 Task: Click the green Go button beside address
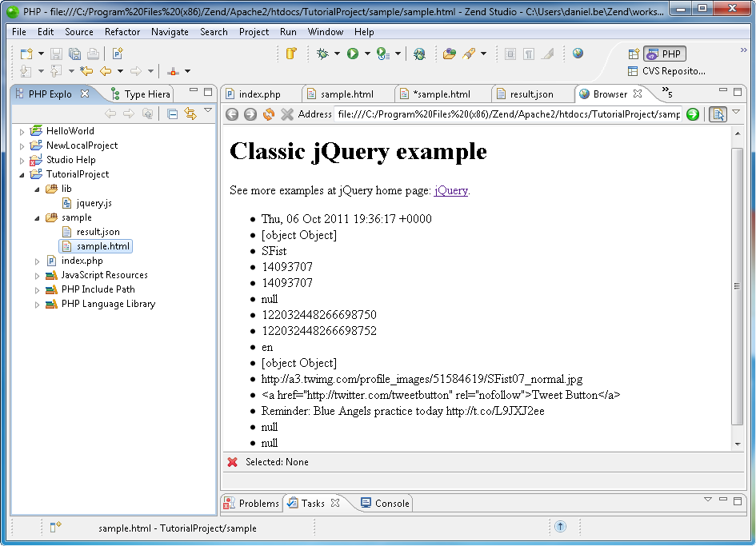pos(693,114)
